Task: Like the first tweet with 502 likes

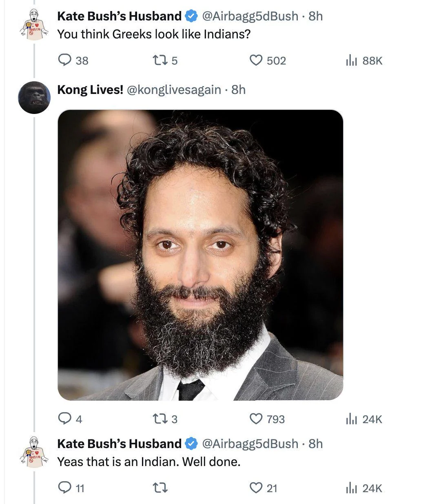Action: click(267, 60)
